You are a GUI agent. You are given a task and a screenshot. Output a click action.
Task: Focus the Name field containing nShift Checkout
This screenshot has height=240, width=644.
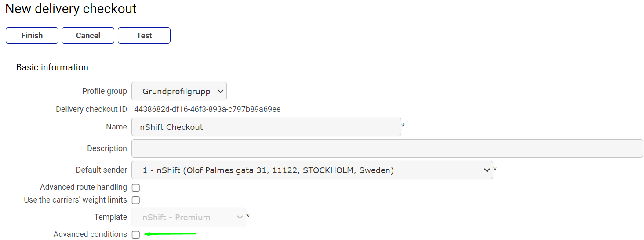tap(266, 127)
